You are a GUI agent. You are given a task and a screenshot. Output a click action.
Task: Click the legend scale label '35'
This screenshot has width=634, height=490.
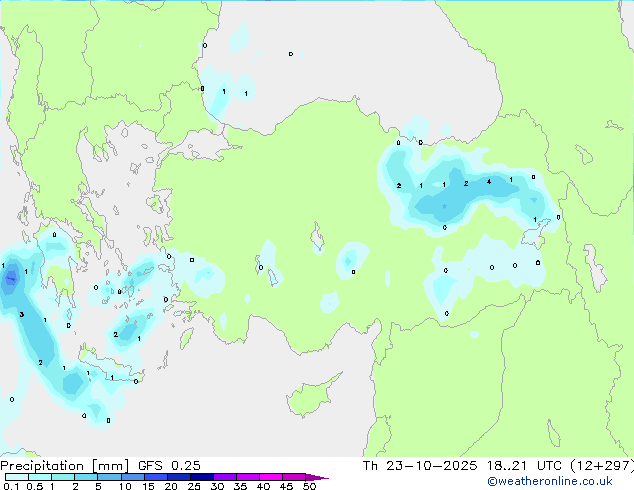[241, 486]
